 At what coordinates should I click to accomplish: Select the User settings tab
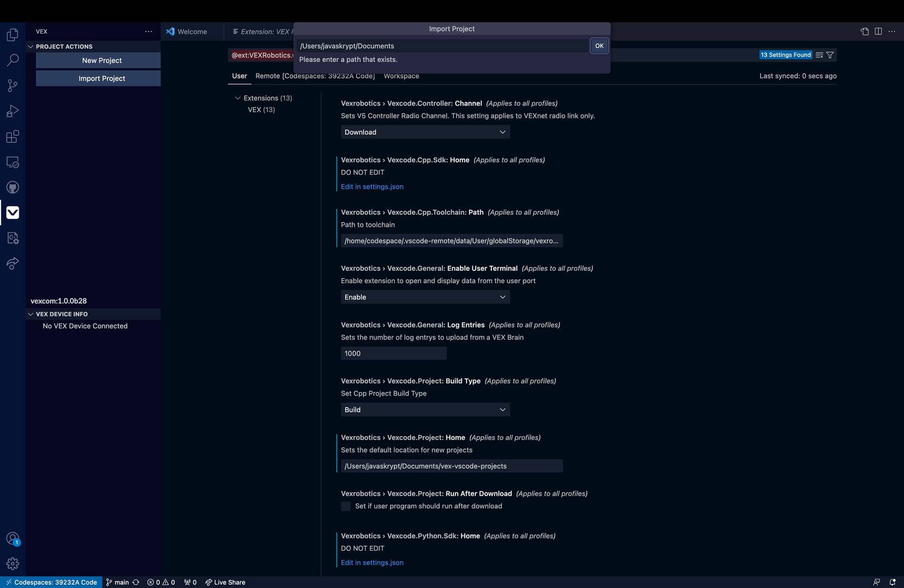tap(239, 76)
